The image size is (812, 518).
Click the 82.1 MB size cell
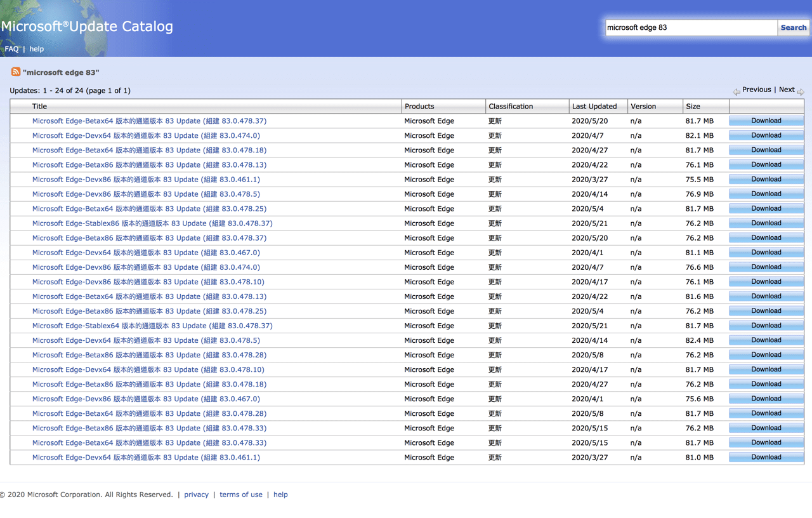699,135
